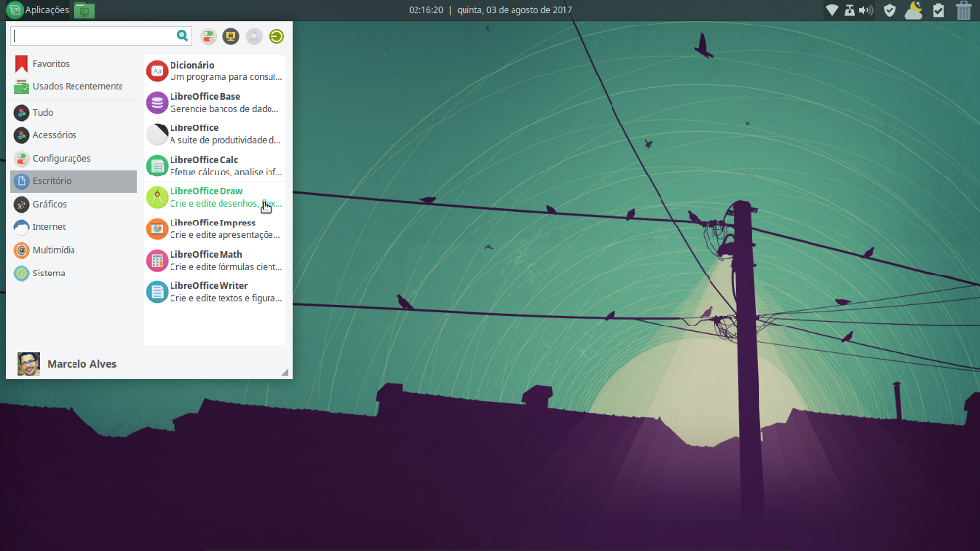Screen dimensions: 980x551
Task: Click the Marcelo Alves user avatar
Action: point(28,364)
